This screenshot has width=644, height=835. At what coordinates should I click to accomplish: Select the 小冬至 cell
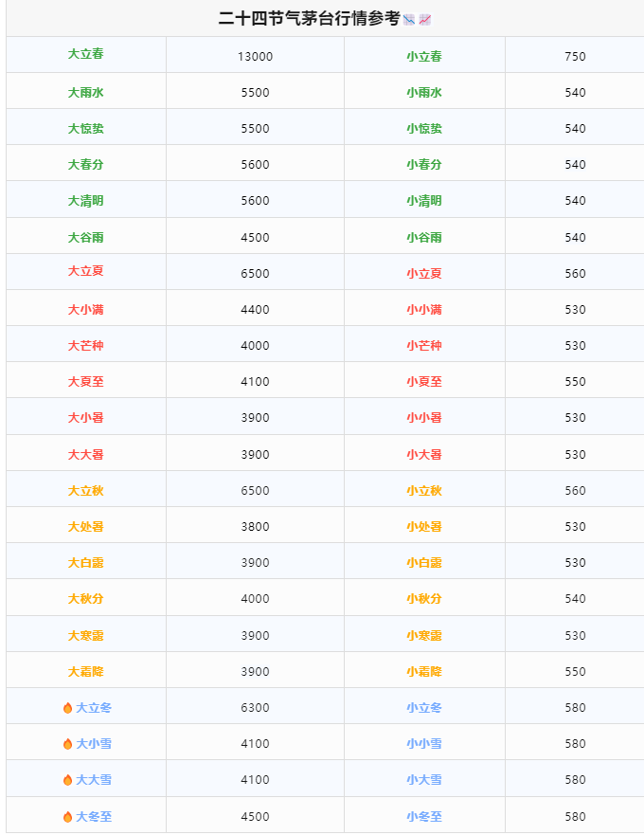click(424, 817)
